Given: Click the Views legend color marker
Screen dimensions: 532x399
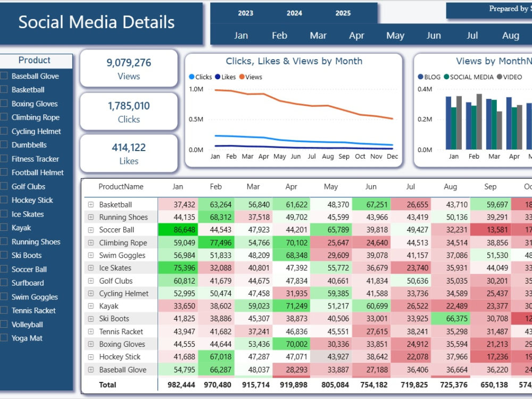Looking at the screenshot, I should [x=242, y=77].
